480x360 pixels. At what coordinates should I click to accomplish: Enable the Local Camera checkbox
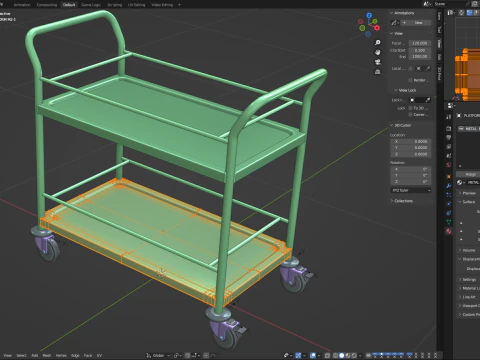tap(410, 68)
